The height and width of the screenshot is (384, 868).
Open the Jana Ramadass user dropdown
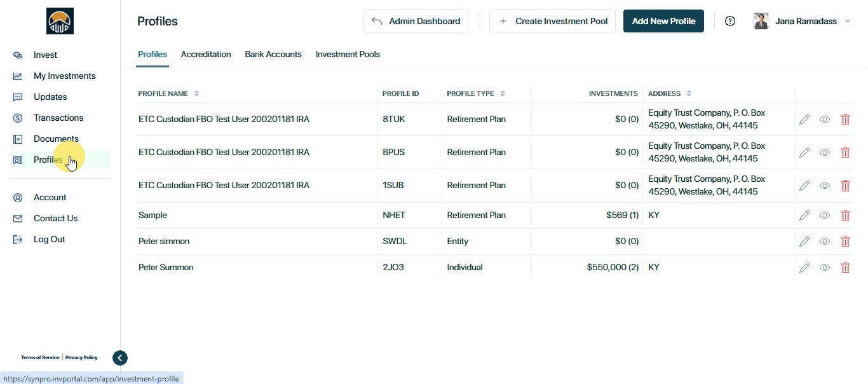pos(803,21)
